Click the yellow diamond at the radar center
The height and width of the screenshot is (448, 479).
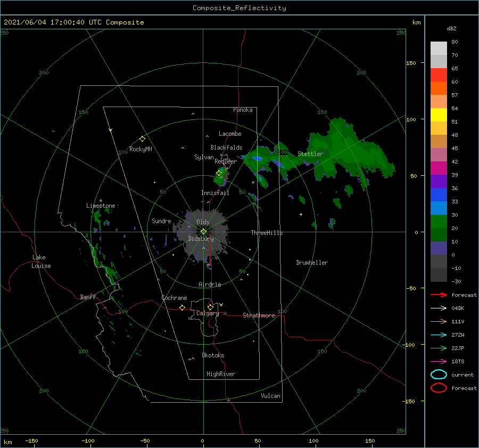click(x=203, y=232)
